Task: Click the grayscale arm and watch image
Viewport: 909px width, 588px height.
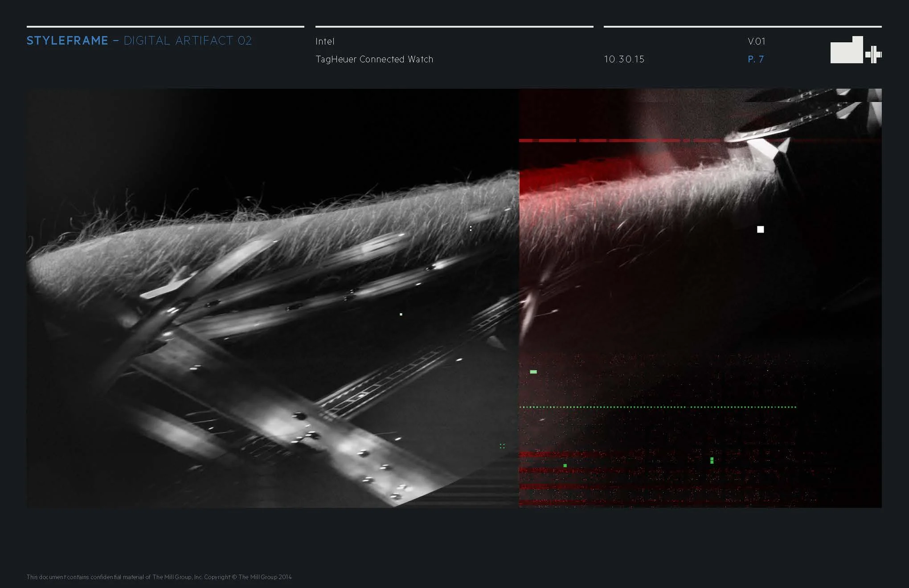Action: point(272,298)
